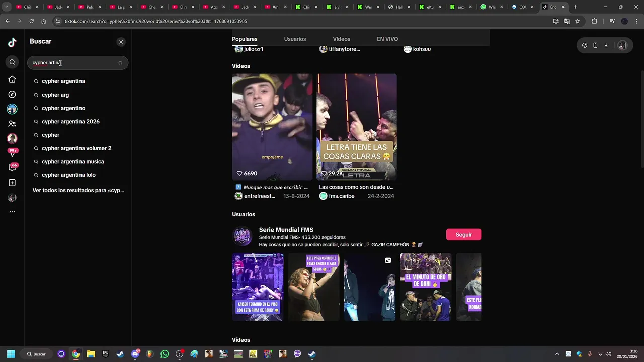The image size is (644, 362).
Task: Switch to the WhatsApp browser tab
Action: 492,7
